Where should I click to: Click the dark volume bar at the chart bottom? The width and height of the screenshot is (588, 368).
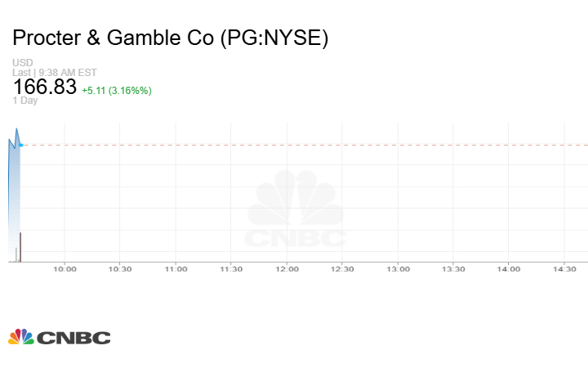20,247
